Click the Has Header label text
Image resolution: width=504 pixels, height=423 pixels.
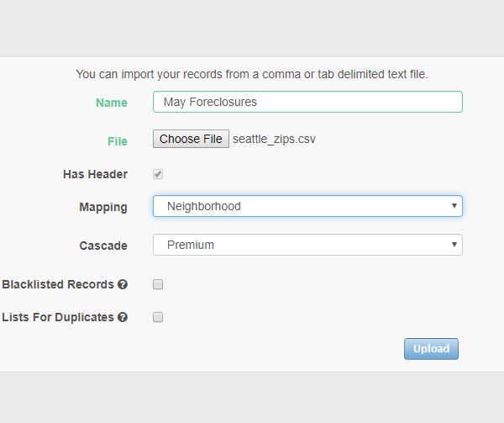coord(95,174)
